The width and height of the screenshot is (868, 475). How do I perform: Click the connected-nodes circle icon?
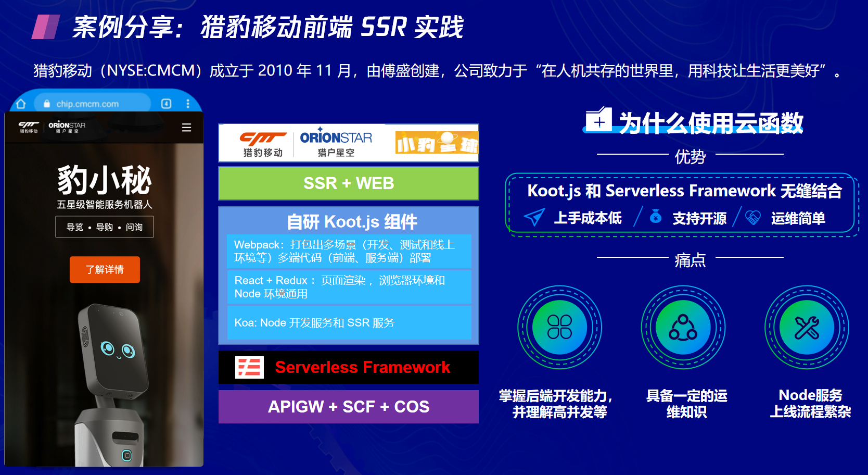683,327
